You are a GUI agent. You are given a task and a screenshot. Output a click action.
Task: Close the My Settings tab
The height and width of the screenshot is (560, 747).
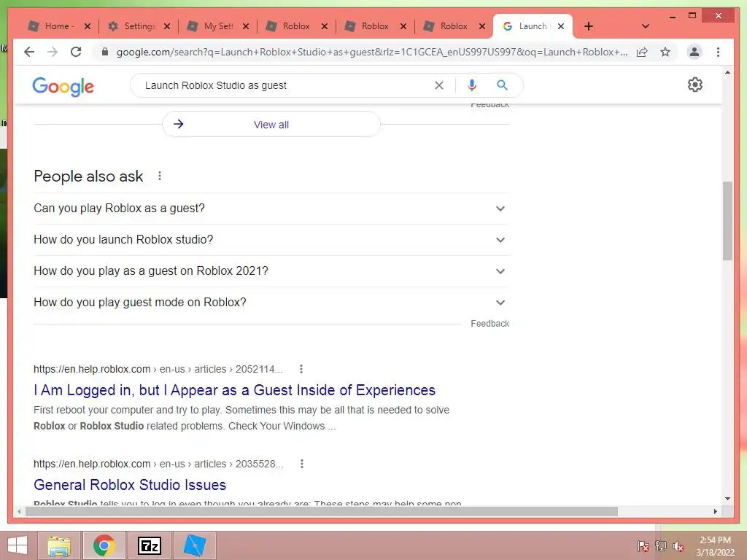click(245, 26)
